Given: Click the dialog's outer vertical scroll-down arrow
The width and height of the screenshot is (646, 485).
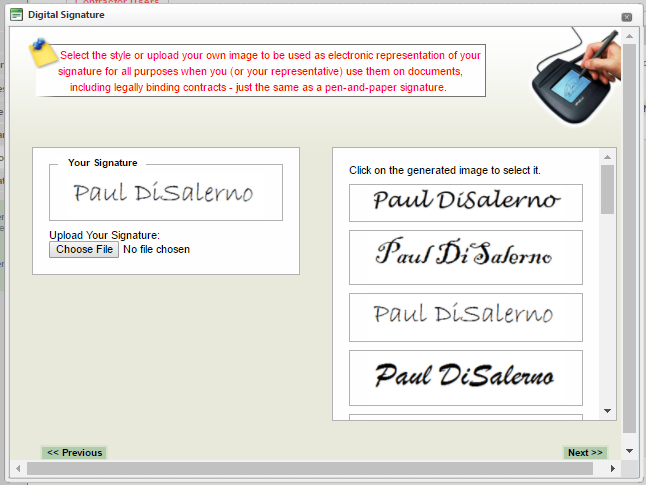Looking at the screenshot, I should (629, 453).
